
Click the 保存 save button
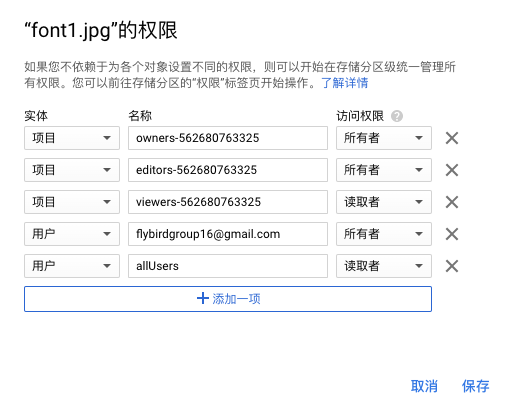[x=475, y=386]
